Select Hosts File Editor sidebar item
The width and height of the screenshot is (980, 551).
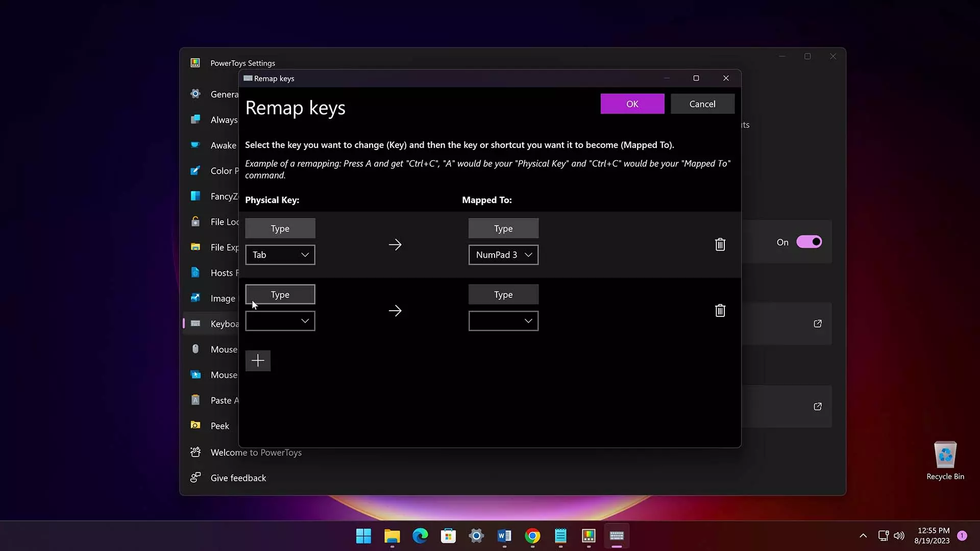tap(211, 272)
